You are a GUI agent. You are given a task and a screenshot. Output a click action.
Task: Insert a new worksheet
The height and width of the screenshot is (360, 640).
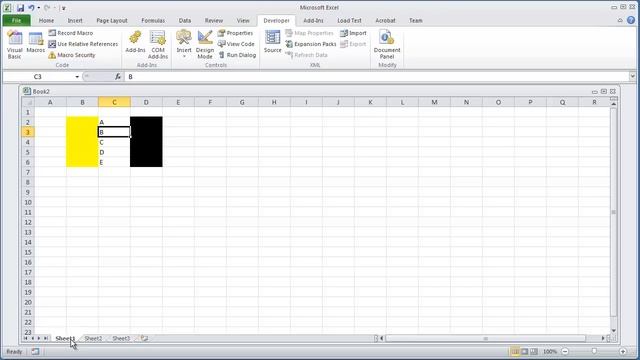(x=144, y=338)
